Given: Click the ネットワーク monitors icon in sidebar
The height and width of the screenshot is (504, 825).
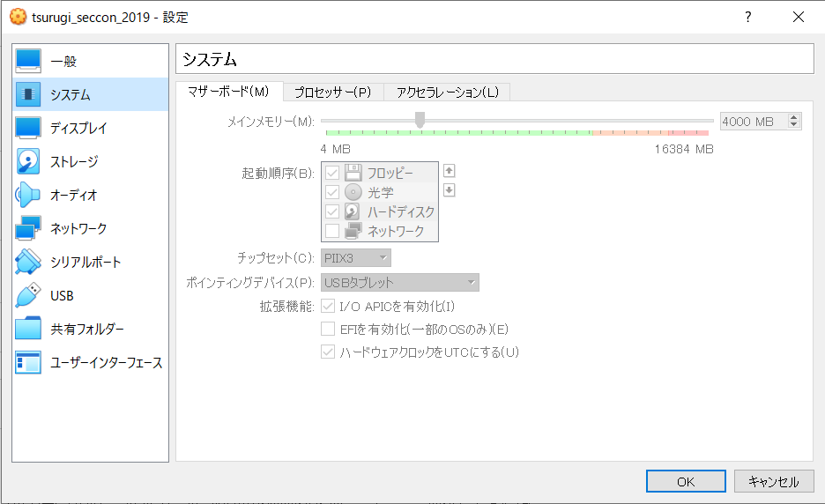Looking at the screenshot, I should (x=28, y=228).
